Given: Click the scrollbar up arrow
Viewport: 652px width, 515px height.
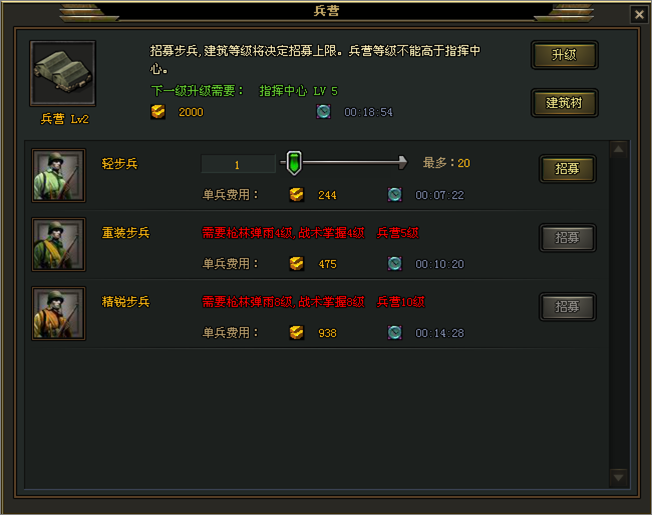Looking at the screenshot, I should [618, 149].
